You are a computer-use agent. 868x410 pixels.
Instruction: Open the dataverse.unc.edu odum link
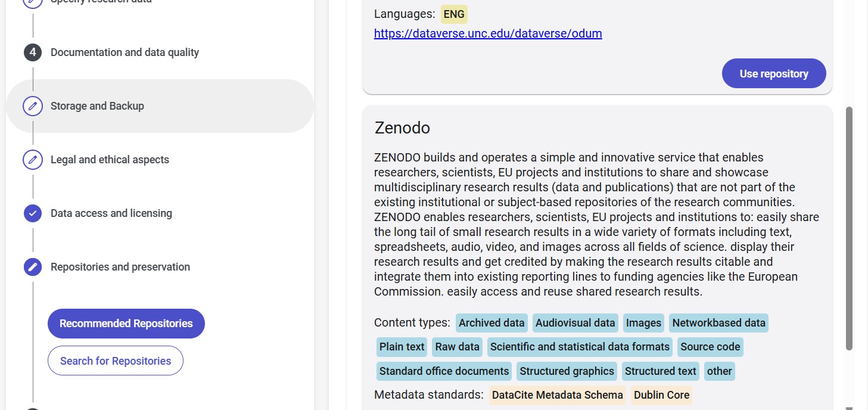pos(488,33)
